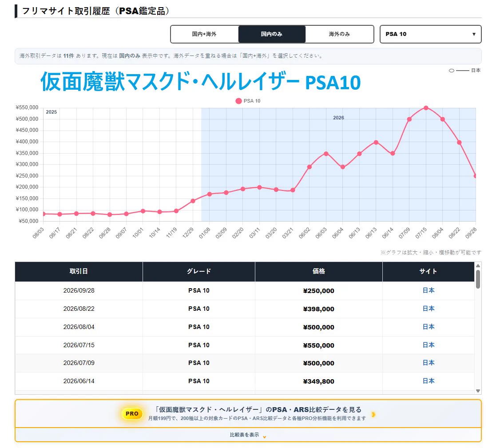Select the 国内のみ tab
This screenshot has height=448, width=496.
coord(272,34)
